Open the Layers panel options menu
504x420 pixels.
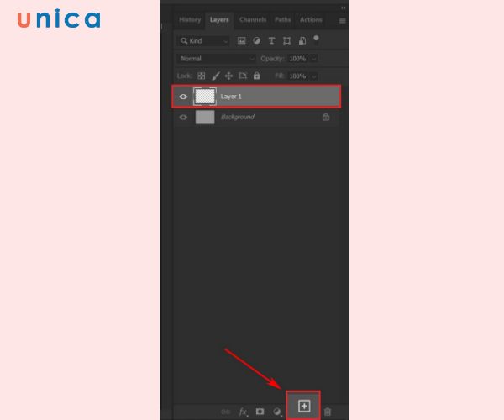pos(343,21)
